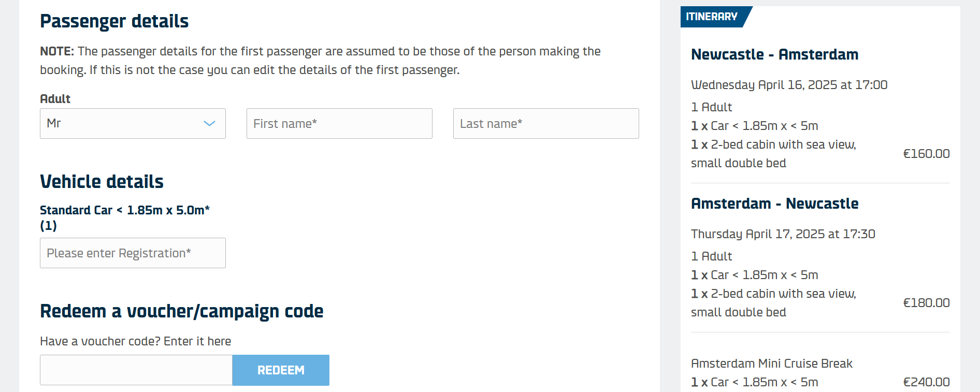
Task: Click the Passenger details heading
Action: point(114,21)
